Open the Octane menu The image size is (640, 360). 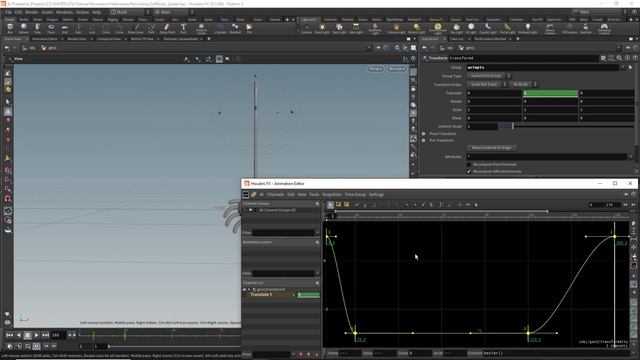82,12
